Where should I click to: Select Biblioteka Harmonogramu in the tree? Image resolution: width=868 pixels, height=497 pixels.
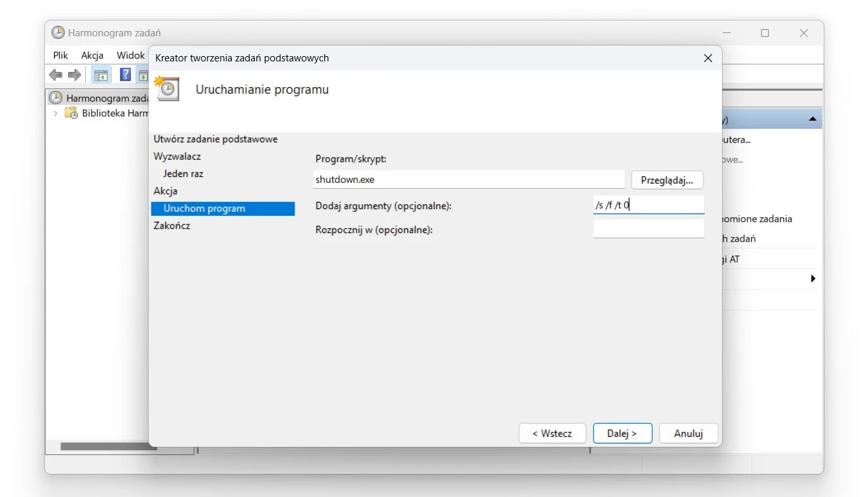pyautogui.click(x=115, y=114)
